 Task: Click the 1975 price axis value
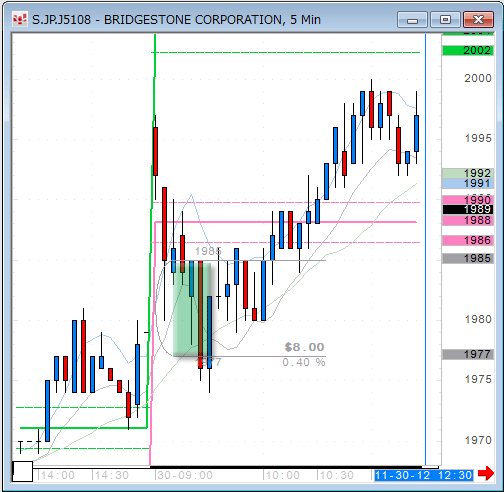tap(478, 379)
